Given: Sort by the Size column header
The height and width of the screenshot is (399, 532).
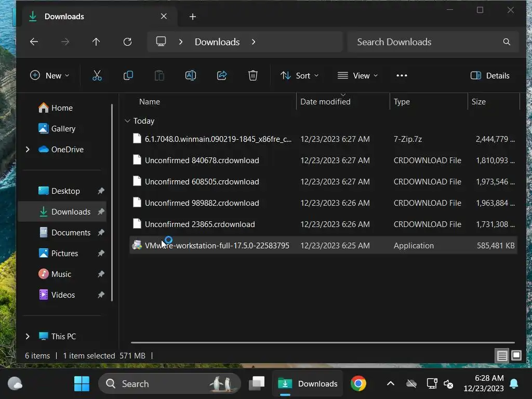Looking at the screenshot, I should (x=478, y=102).
